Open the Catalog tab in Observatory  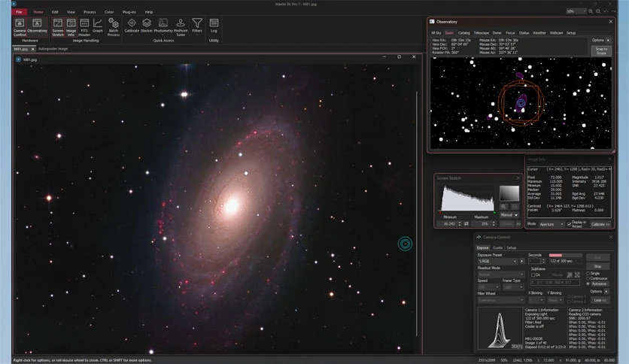tap(463, 33)
